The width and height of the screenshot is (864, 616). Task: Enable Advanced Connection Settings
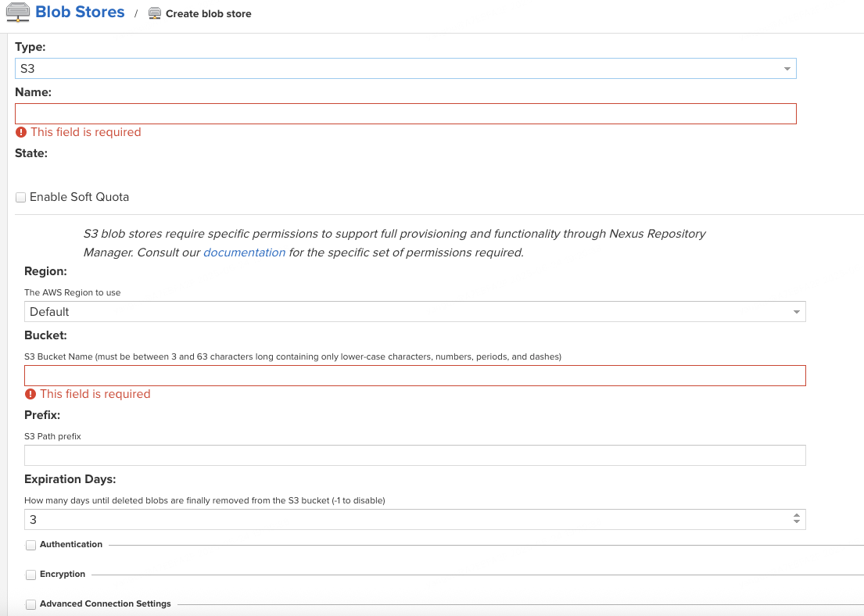[30, 603]
